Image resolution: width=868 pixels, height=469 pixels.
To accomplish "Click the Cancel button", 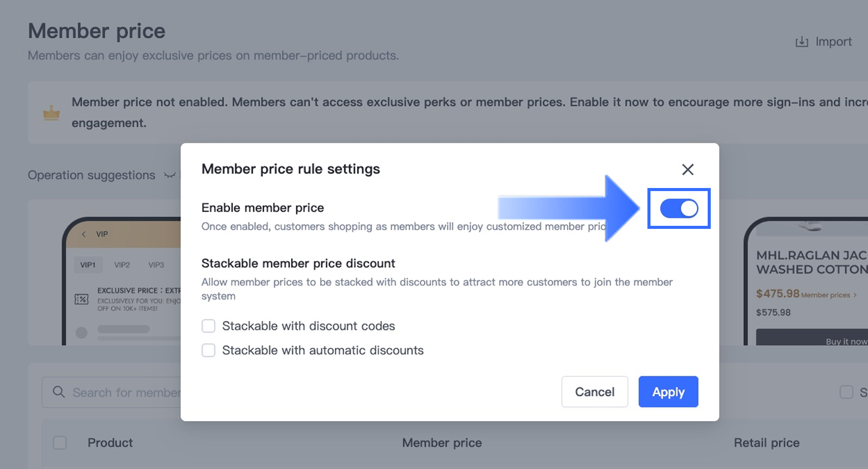I will (594, 392).
